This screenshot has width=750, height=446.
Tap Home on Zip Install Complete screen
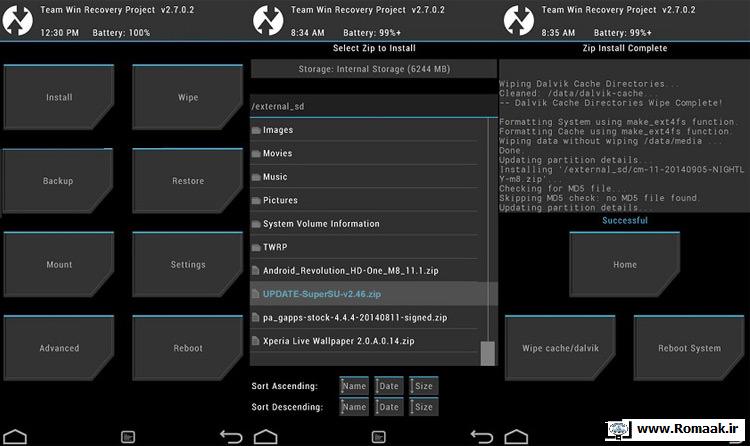[625, 265]
